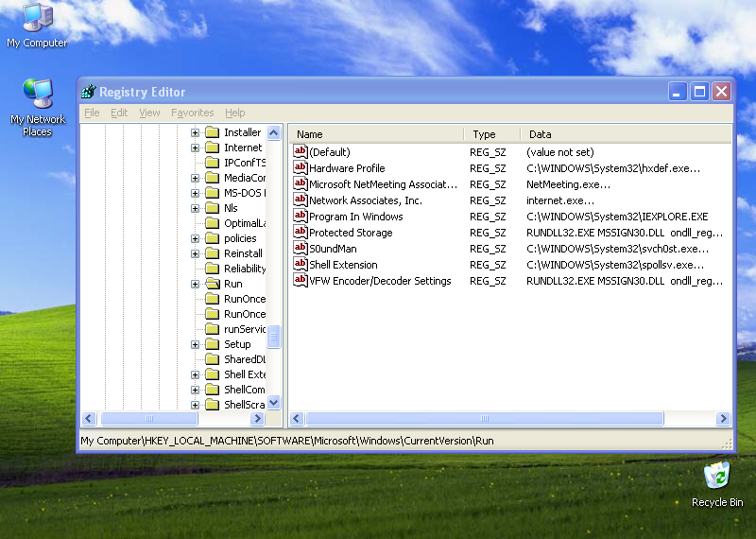Select the Shell Exte key label
Viewport: 756px width, 539px height.
pos(245,374)
